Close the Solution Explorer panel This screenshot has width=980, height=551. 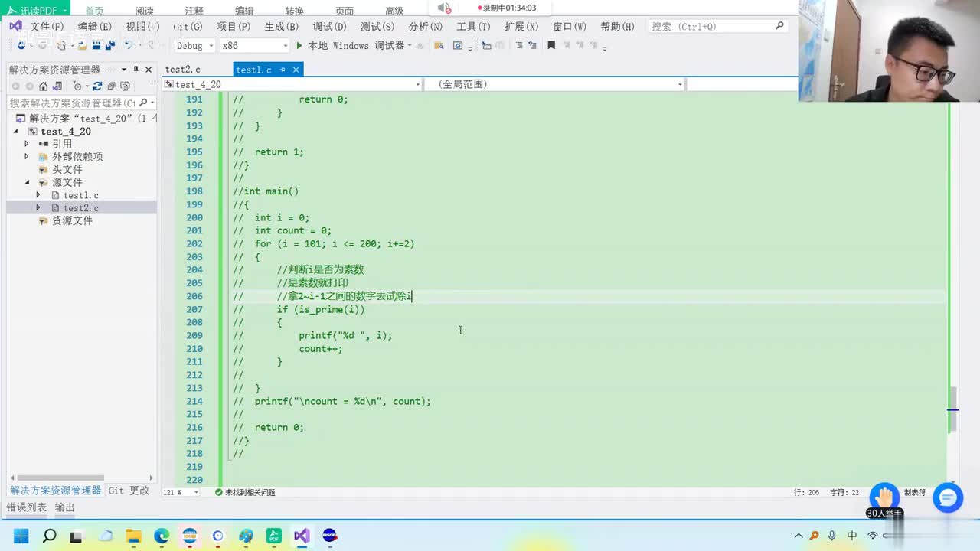click(149, 70)
